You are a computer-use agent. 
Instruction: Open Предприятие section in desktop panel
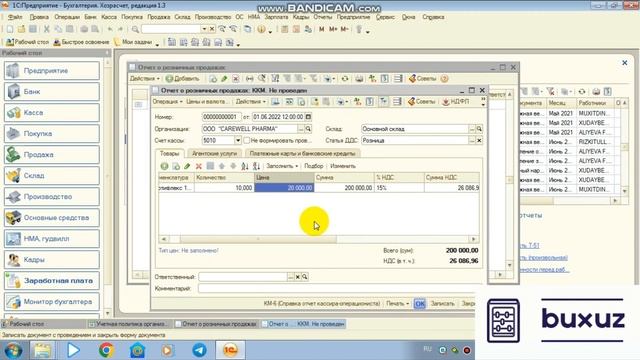pyautogui.click(x=52, y=71)
